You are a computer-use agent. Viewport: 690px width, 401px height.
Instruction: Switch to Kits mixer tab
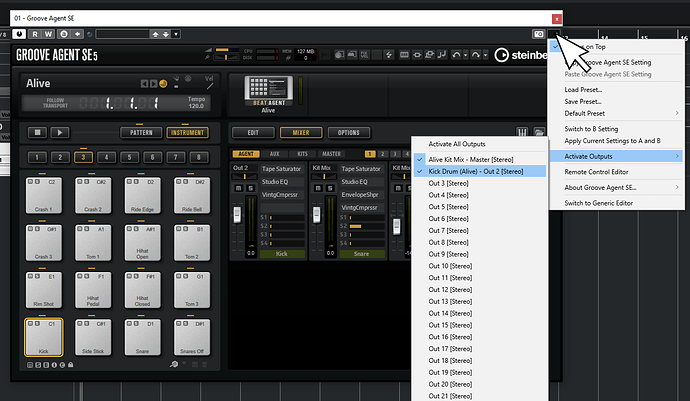[x=302, y=154]
